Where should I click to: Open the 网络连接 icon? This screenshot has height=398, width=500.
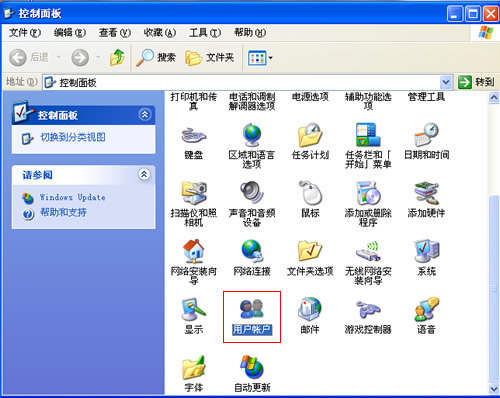[x=252, y=251]
